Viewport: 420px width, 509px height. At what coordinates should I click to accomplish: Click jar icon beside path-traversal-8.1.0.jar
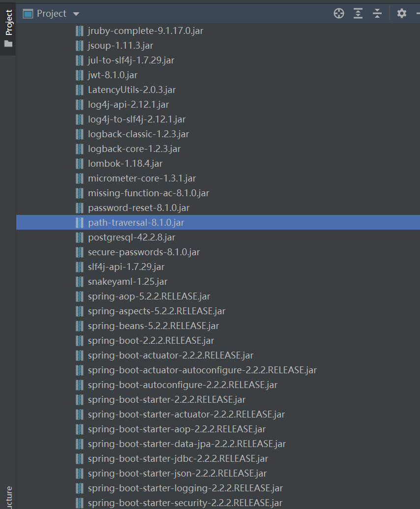click(80, 223)
